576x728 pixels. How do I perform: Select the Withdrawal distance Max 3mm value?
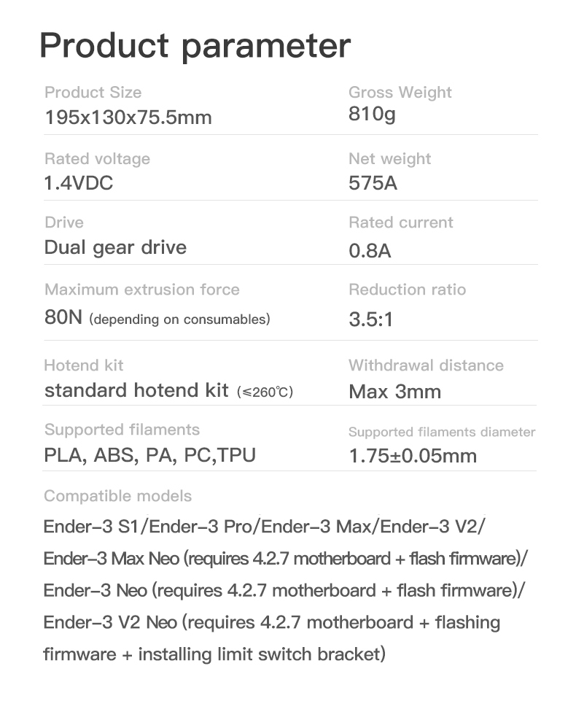[x=394, y=392]
